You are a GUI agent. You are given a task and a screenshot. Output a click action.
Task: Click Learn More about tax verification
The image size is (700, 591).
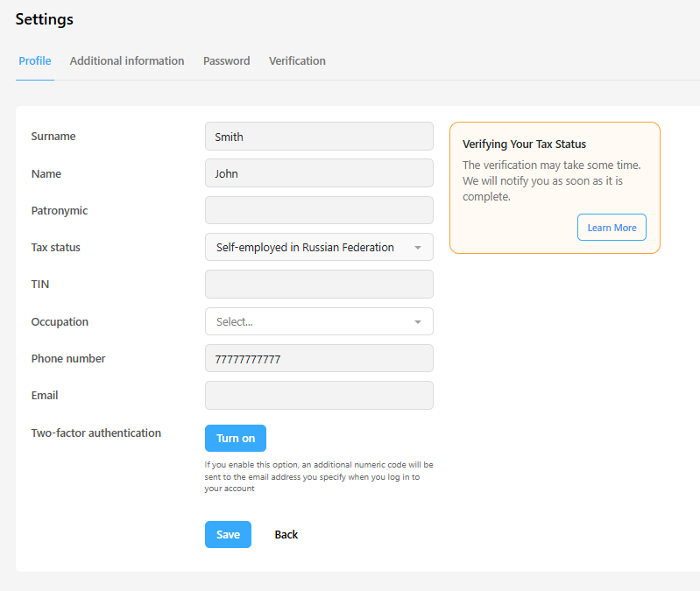612,228
